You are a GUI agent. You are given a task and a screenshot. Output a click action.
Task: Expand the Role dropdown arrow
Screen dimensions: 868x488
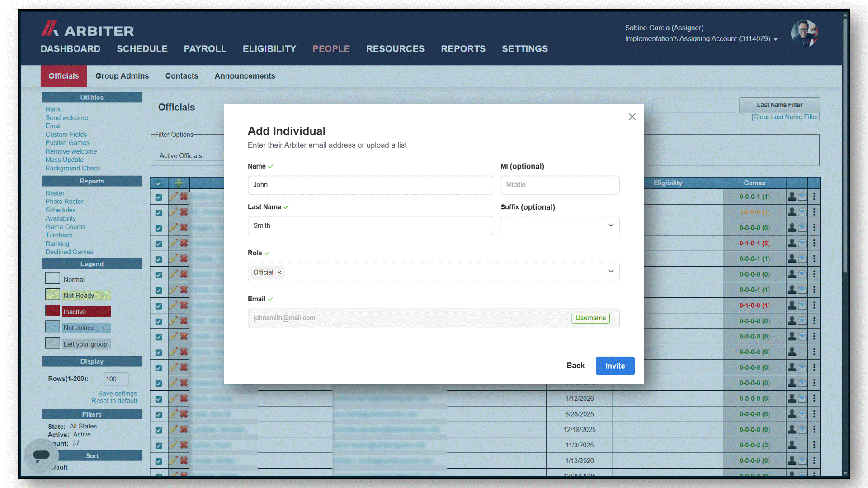pos(611,272)
